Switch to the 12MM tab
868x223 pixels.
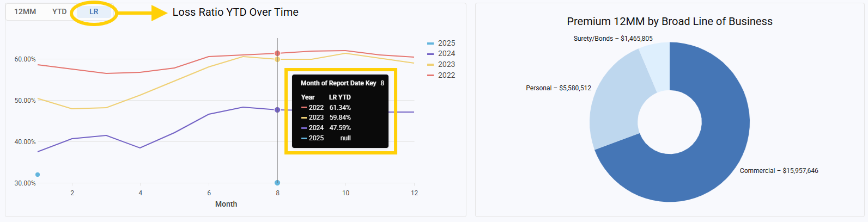tap(25, 11)
